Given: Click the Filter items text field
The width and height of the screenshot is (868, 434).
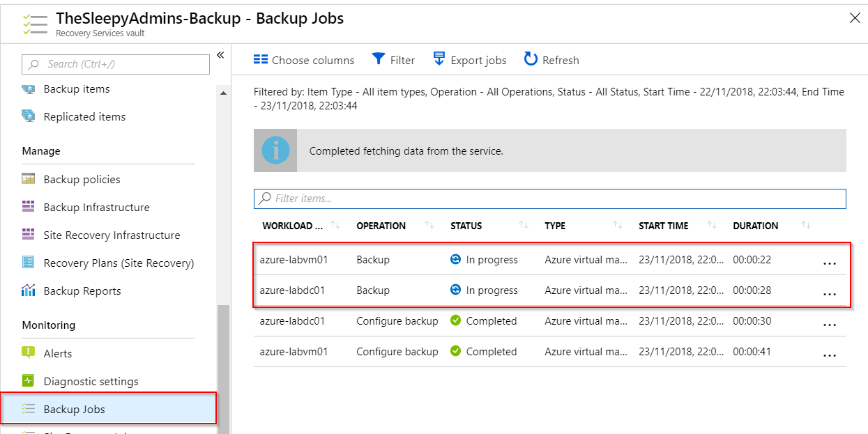Looking at the screenshot, I should click(549, 199).
